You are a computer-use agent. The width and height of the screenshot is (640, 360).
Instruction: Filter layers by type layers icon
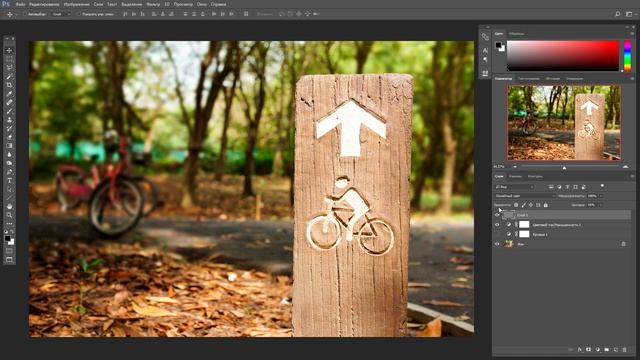tap(567, 187)
